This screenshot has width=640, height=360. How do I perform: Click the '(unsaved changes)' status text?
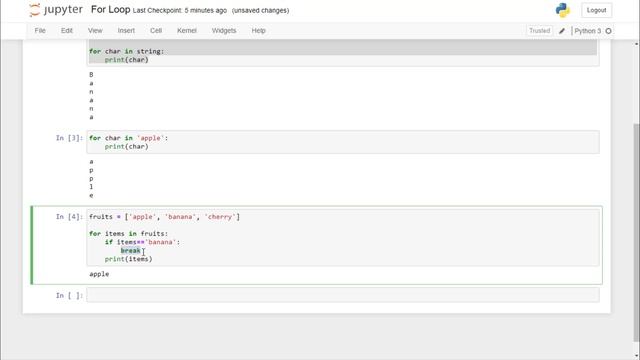pos(260,11)
